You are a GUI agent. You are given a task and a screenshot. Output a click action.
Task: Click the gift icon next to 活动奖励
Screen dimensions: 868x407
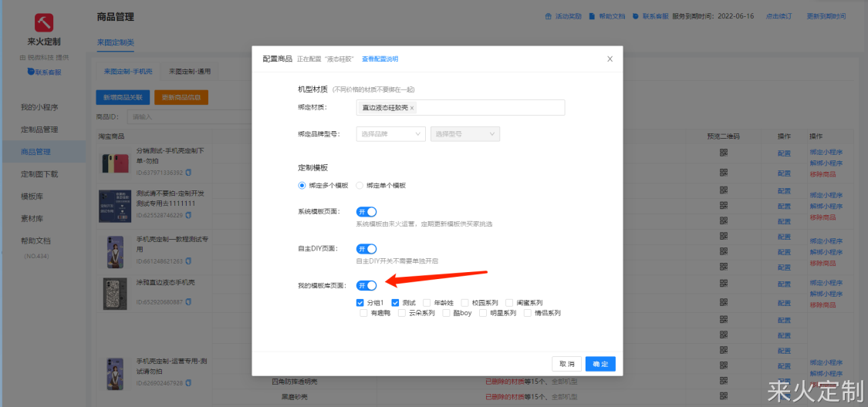click(549, 16)
